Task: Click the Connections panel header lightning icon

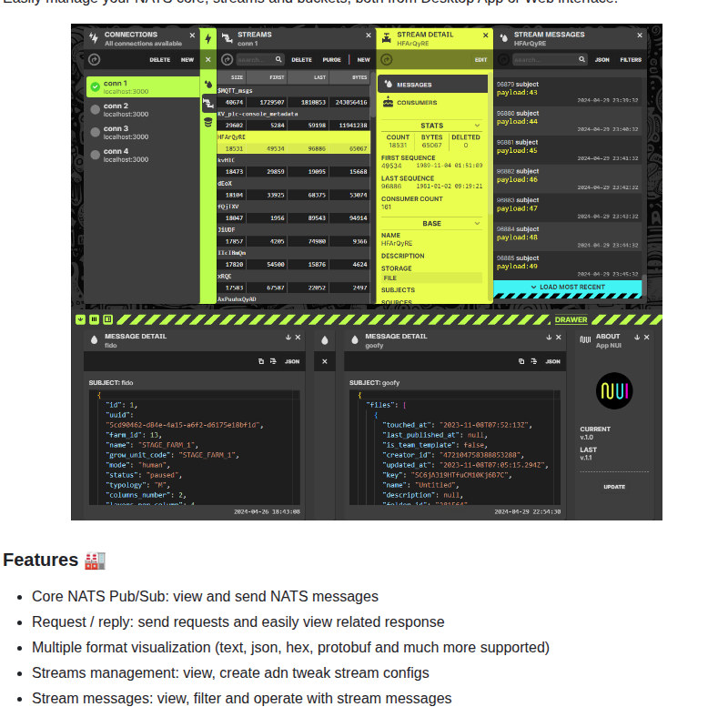Action: click(x=94, y=38)
